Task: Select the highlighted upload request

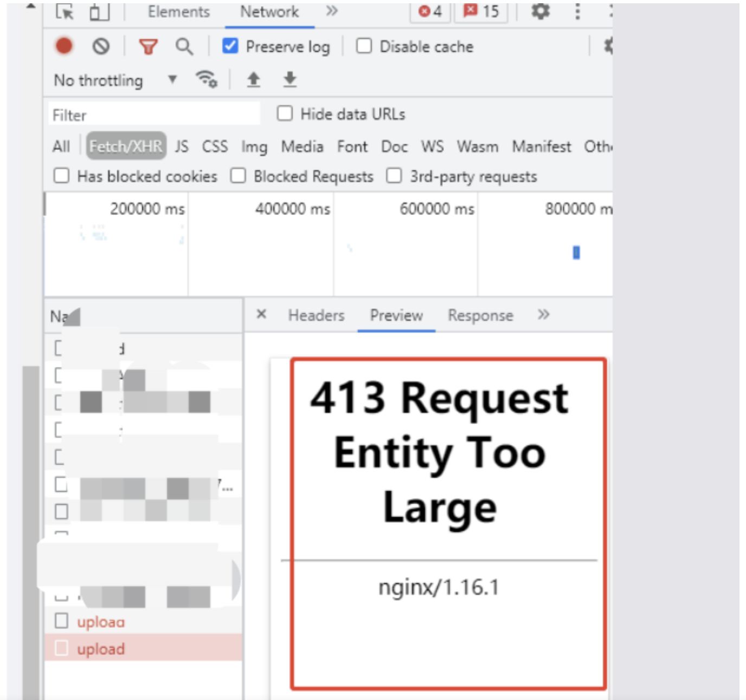Action: (101, 649)
